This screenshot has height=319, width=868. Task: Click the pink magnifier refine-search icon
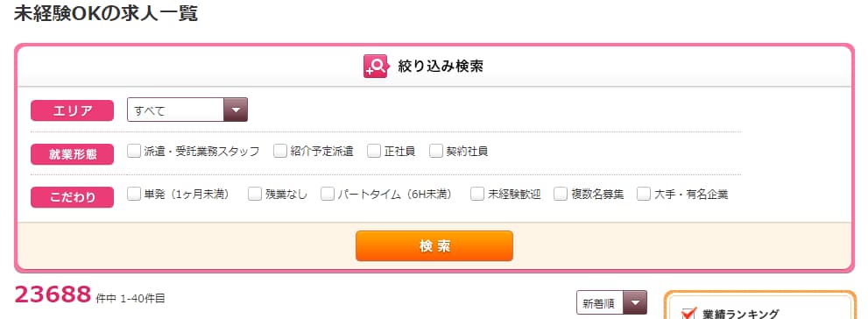pos(376,67)
